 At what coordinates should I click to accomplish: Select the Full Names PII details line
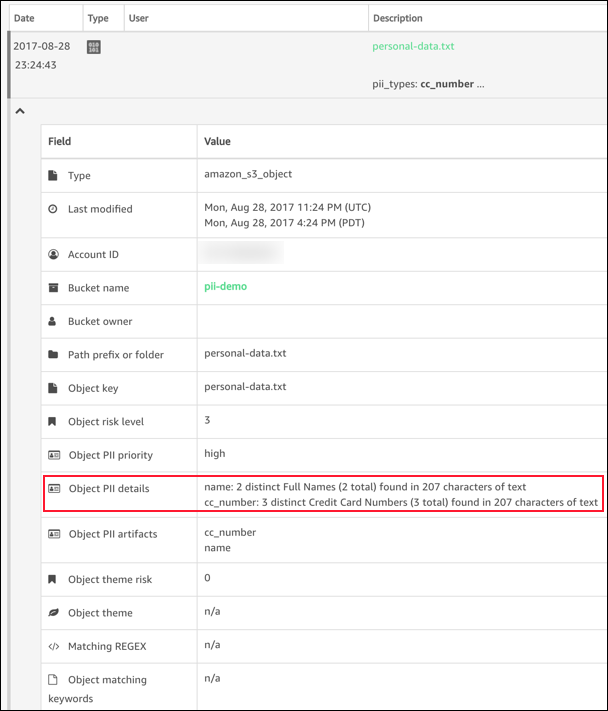click(365, 487)
